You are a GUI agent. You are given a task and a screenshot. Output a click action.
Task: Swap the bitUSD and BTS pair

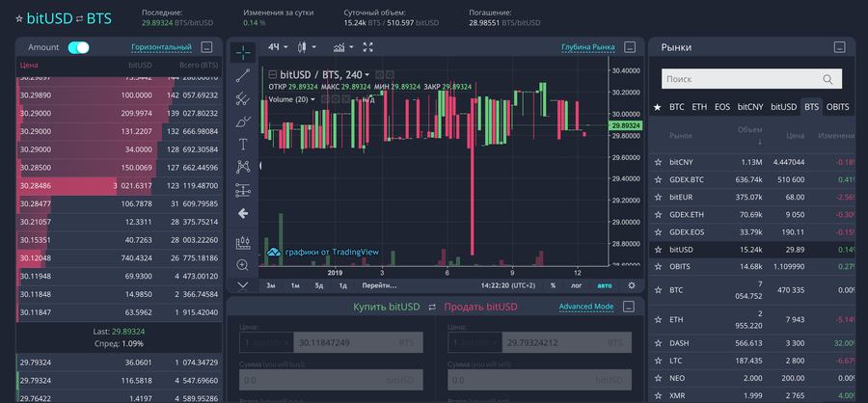(78, 18)
